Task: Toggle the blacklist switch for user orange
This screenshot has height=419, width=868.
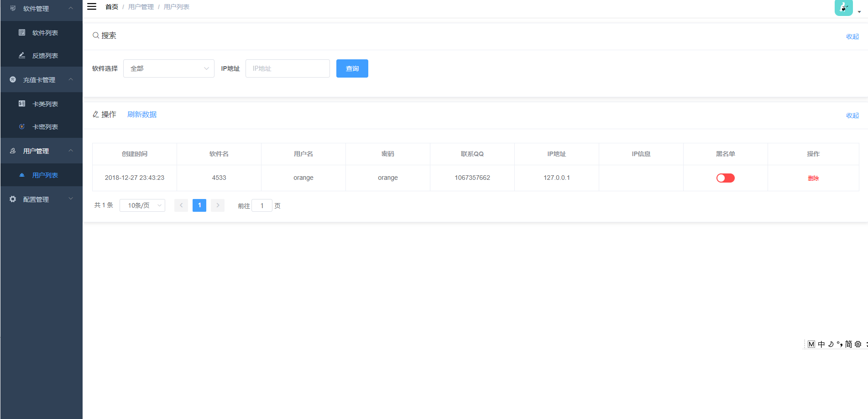Action: pyautogui.click(x=725, y=178)
